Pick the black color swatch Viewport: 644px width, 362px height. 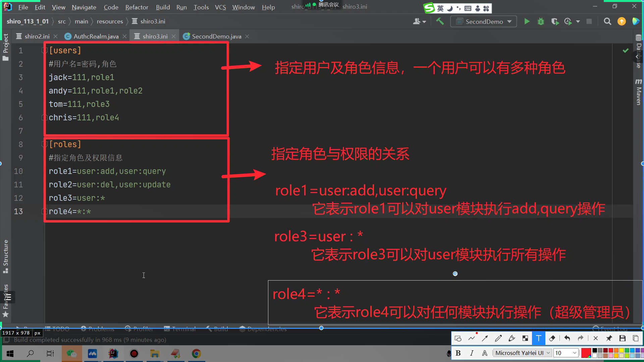(595, 350)
